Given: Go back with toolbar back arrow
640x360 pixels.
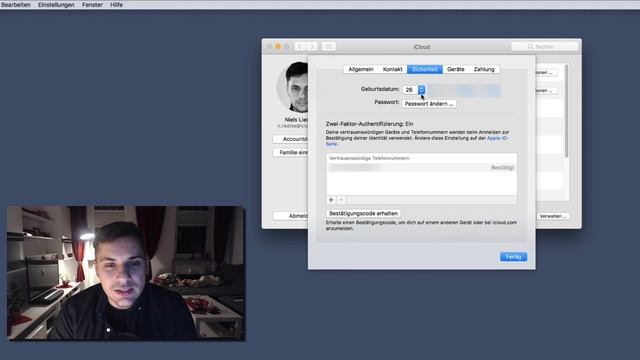Looking at the screenshot, I should tap(300, 47).
